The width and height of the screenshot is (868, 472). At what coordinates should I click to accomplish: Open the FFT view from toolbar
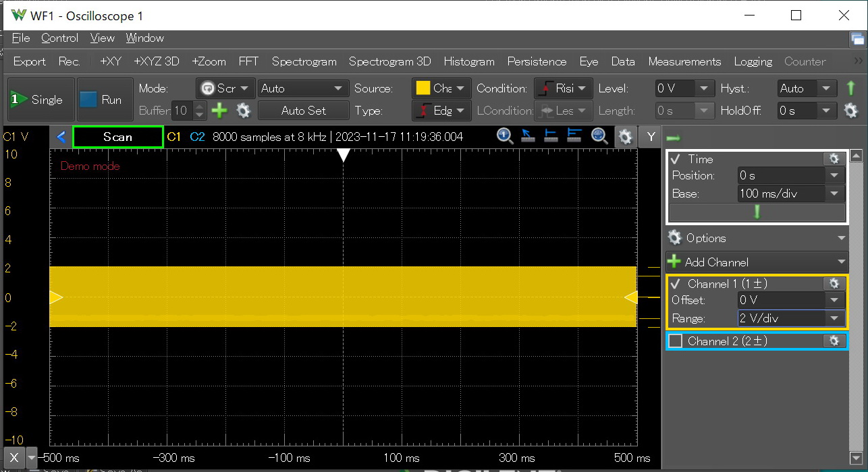248,61
